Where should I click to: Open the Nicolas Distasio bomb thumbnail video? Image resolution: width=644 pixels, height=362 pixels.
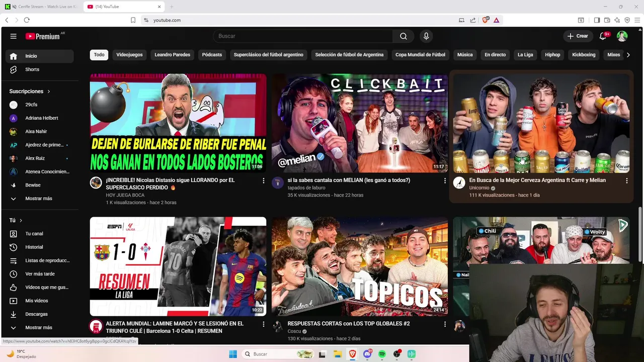[178, 123]
